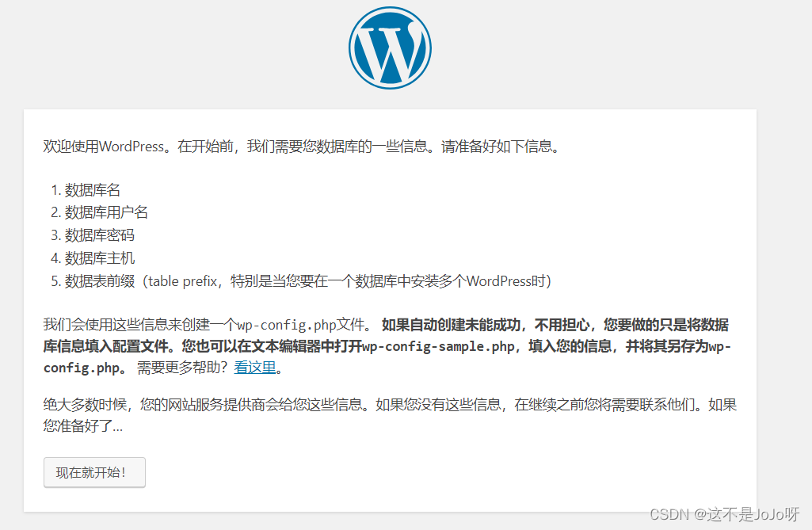This screenshot has width=812, height=530.
Task: Click the paragraph starting 绝大多数时候
Action: [x=390, y=415]
